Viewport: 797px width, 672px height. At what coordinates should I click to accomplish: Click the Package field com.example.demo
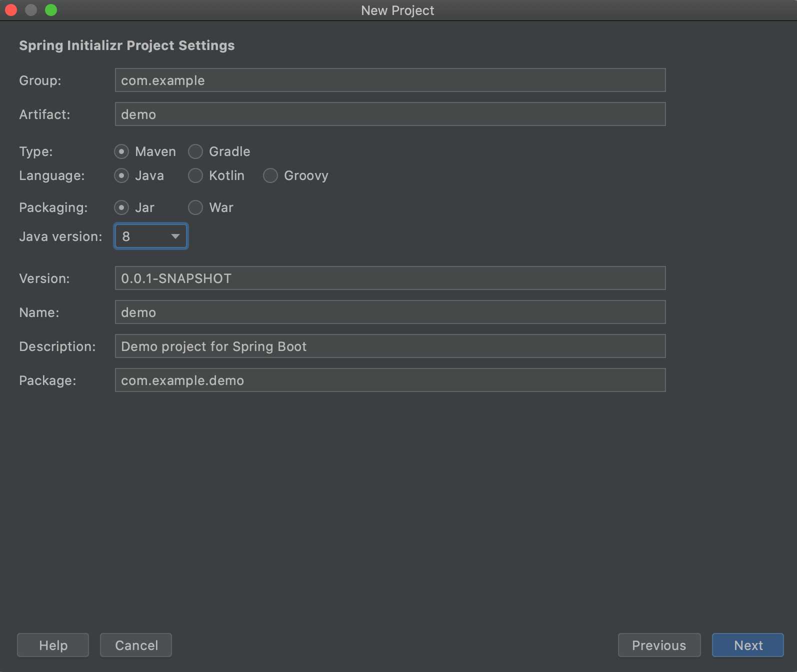pos(390,380)
